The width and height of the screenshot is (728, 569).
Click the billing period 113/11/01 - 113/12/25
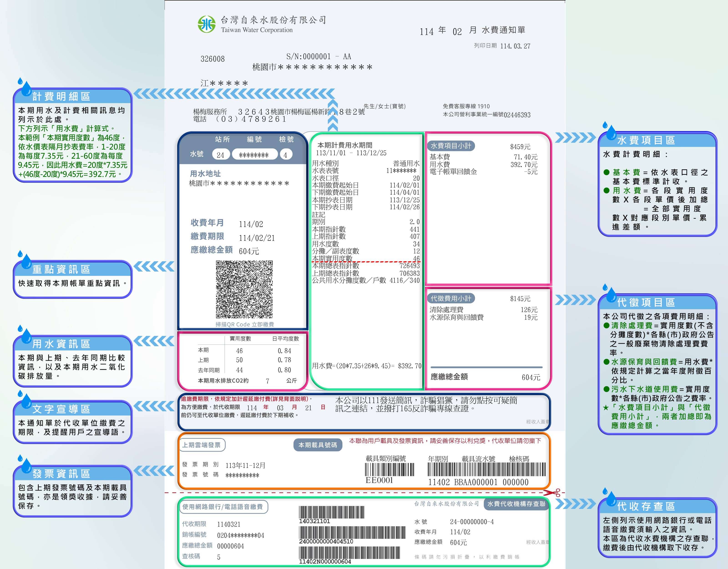(x=351, y=153)
